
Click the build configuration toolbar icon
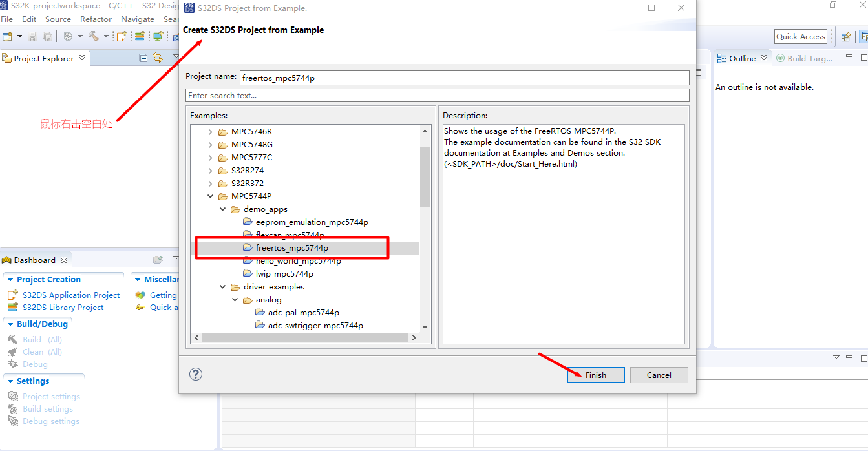tap(67, 37)
